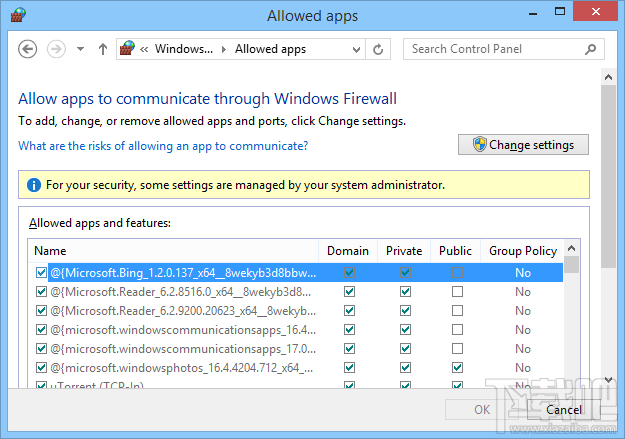Expand the breadcrumb arrow after Windows...
Screen dimensions: 625x439
224,49
